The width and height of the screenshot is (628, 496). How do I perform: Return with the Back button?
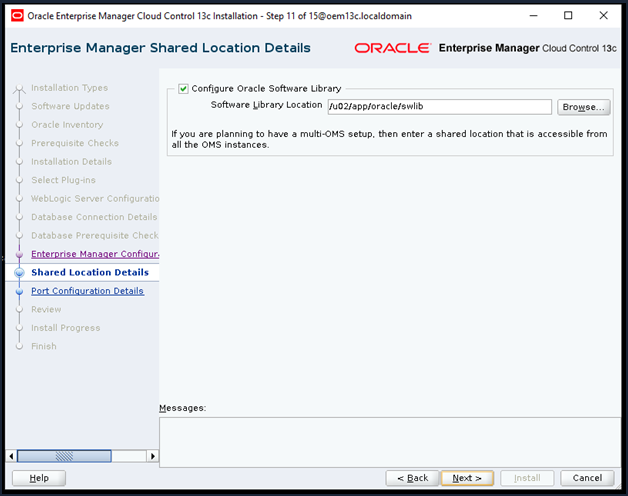[412, 478]
